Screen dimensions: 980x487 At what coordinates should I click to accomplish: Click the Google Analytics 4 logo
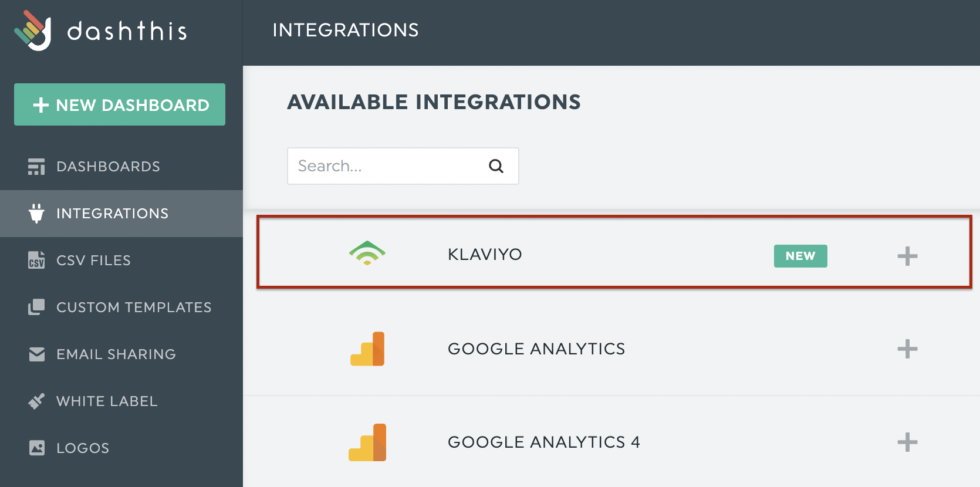click(367, 442)
